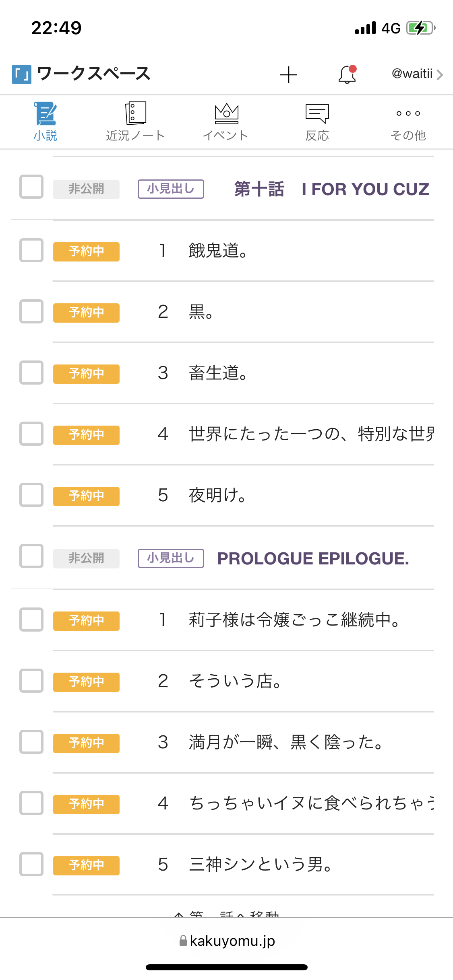453x980 pixels.
Task: Tap the Kakuyomu workspace logo icon
Action: click(x=22, y=74)
